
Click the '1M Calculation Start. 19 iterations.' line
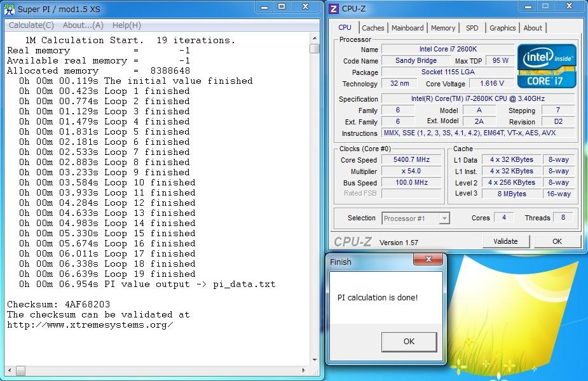pyautogui.click(x=130, y=40)
